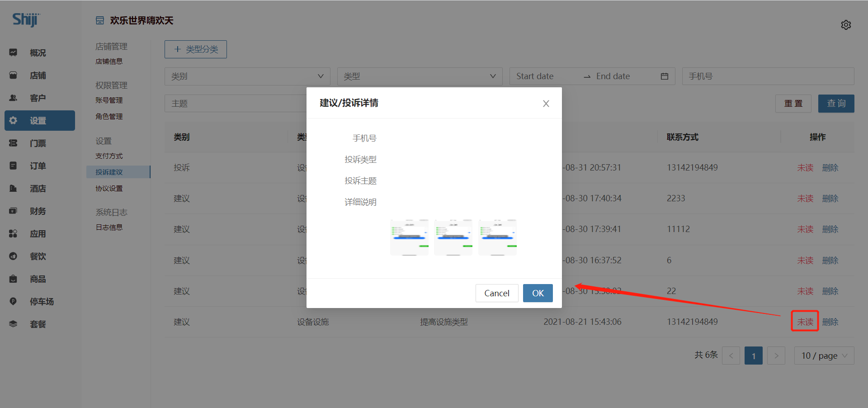This screenshot has height=408, width=868.
Task: Go to next page arrow
Action: tap(776, 356)
